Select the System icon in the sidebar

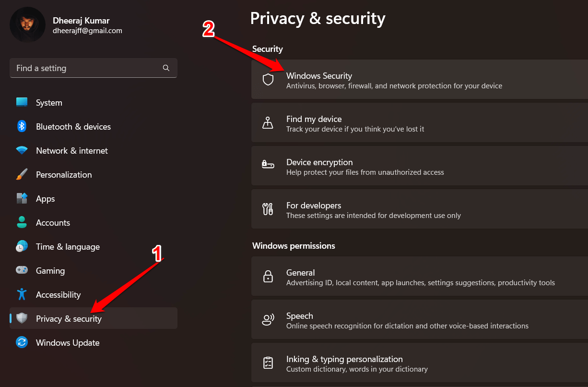pyautogui.click(x=22, y=102)
